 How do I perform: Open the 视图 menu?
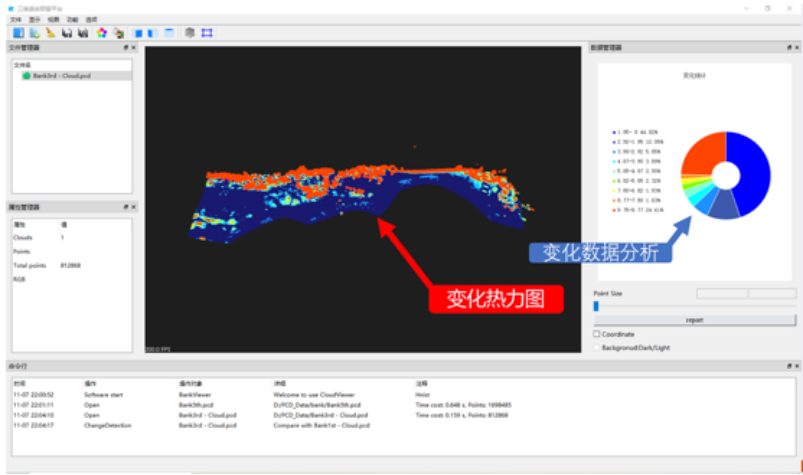tap(54, 19)
